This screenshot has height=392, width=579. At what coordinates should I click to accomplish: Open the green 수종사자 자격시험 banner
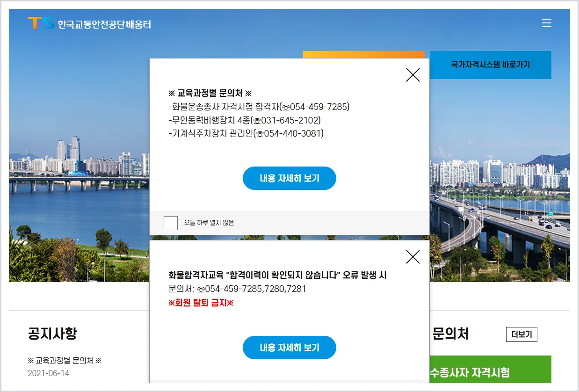click(x=490, y=370)
